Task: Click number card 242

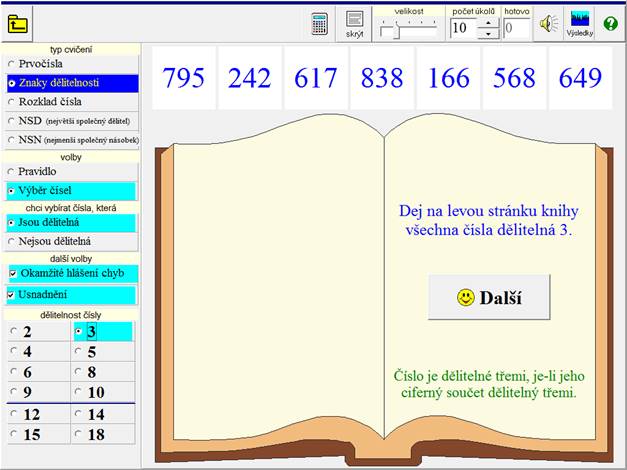Action: [x=250, y=78]
